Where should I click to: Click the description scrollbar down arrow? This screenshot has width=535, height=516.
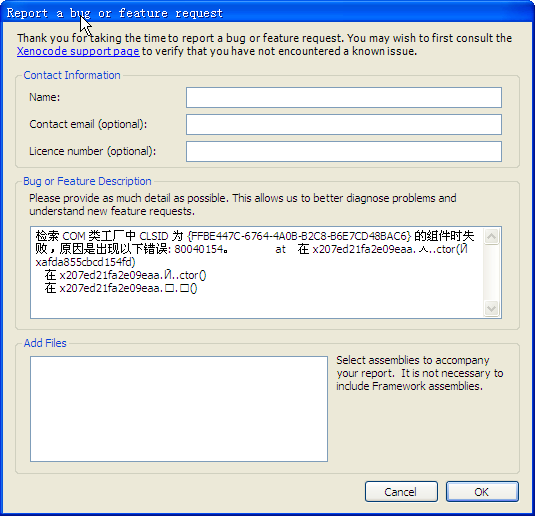click(x=492, y=309)
